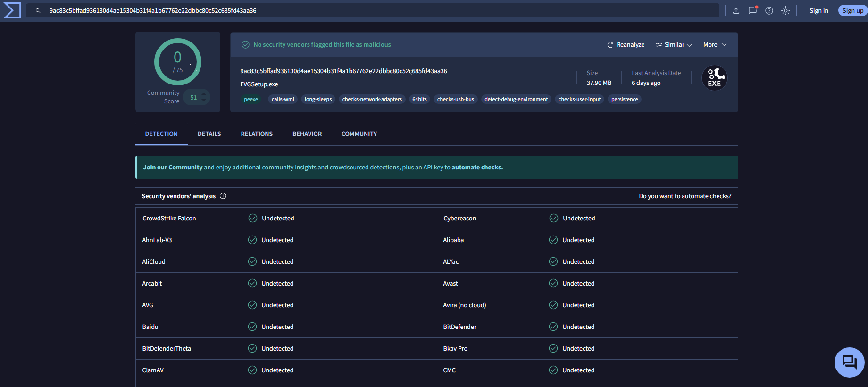This screenshot has height=387, width=868.
Task: Toggle the light/dark theme sun icon
Action: (x=785, y=11)
